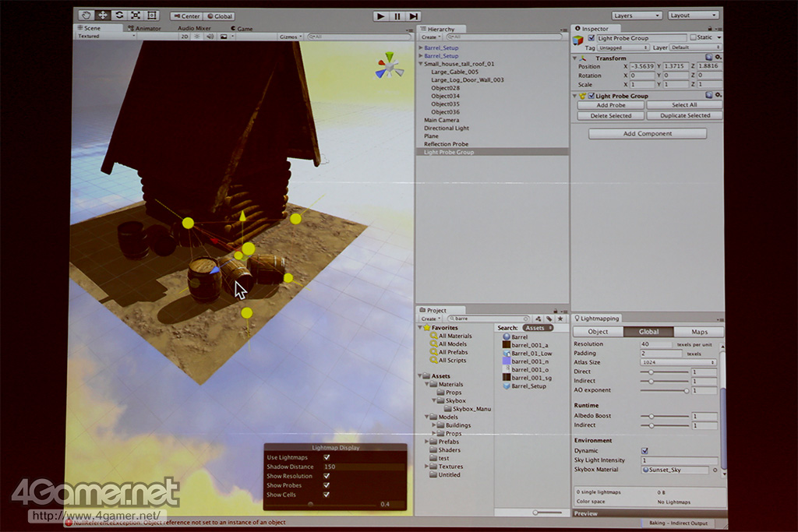Select the Scale tool

(136, 16)
